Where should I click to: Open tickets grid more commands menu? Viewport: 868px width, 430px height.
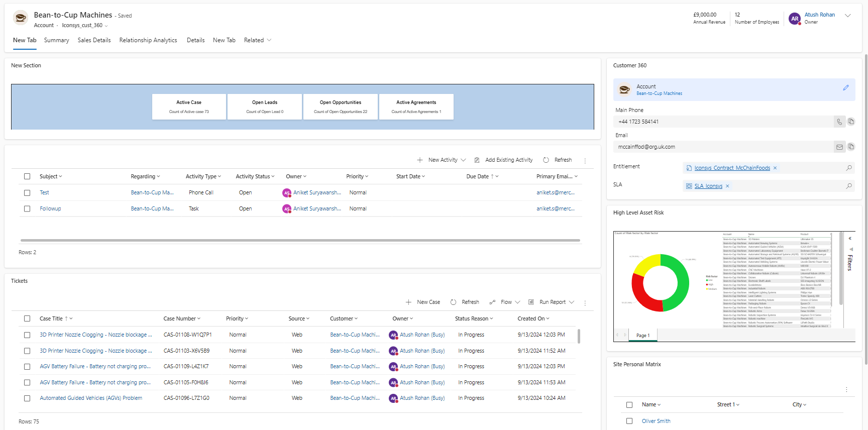(x=585, y=302)
